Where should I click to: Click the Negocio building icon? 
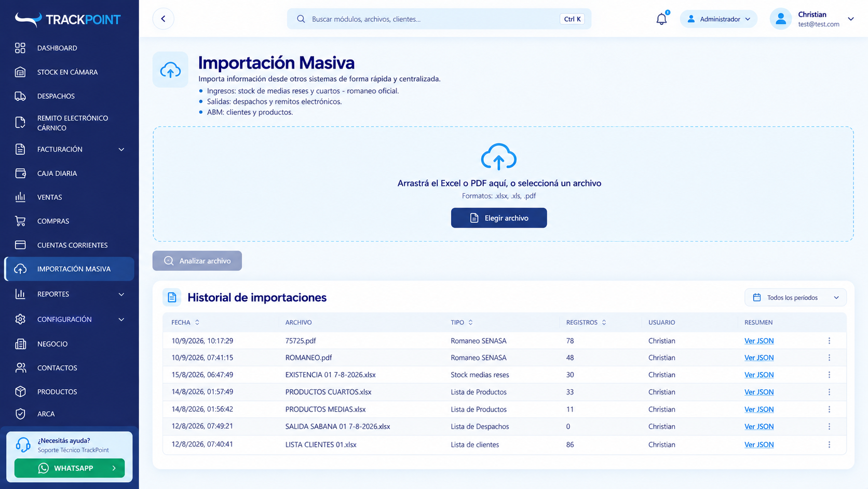(20, 343)
